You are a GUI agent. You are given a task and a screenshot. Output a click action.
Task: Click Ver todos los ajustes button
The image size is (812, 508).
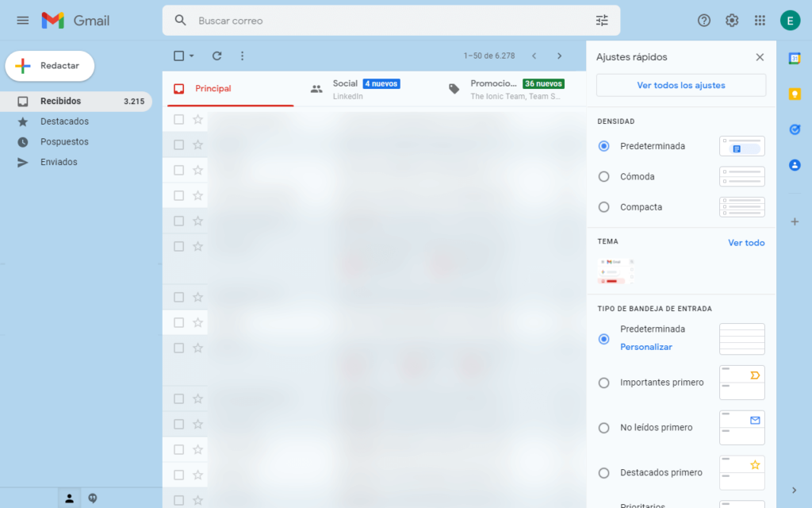pyautogui.click(x=680, y=86)
